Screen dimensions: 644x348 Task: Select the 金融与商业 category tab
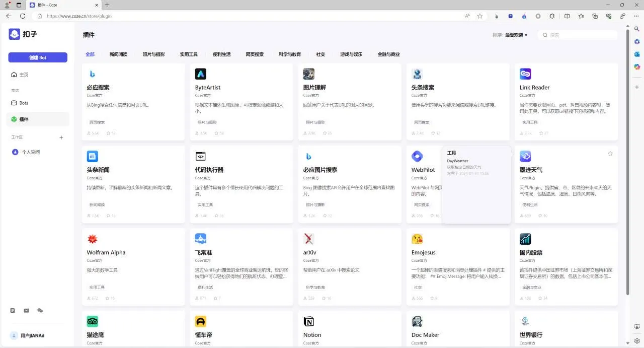pos(388,54)
